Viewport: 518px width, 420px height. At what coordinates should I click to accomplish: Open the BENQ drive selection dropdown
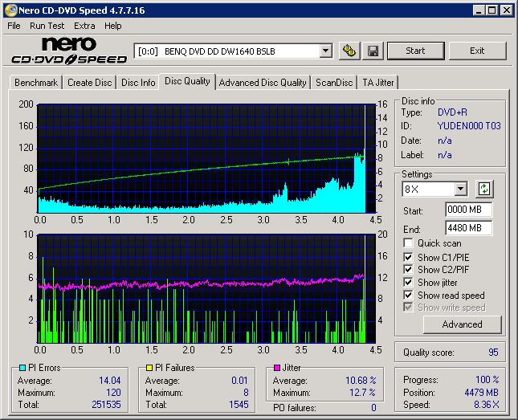click(x=325, y=51)
